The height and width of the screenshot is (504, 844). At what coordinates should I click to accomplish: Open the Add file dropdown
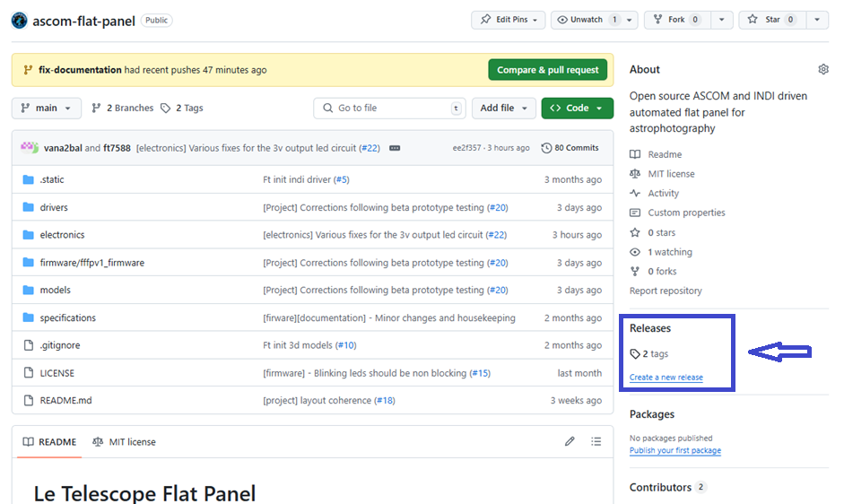504,109
